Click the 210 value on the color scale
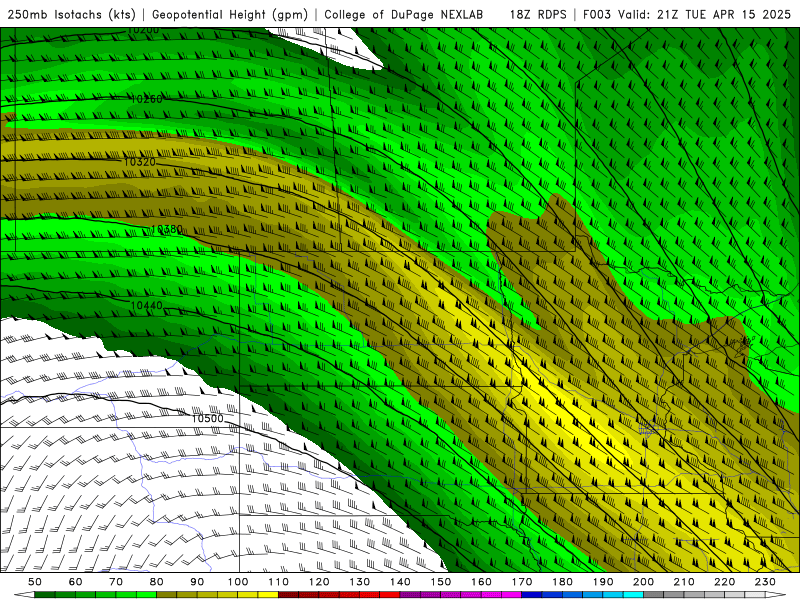The width and height of the screenshot is (800, 600). coord(684,582)
